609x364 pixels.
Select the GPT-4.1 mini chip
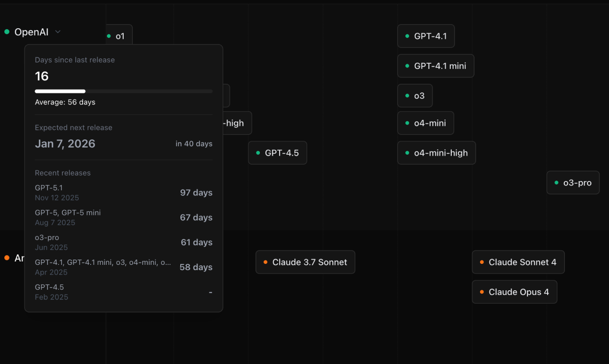(x=436, y=66)
